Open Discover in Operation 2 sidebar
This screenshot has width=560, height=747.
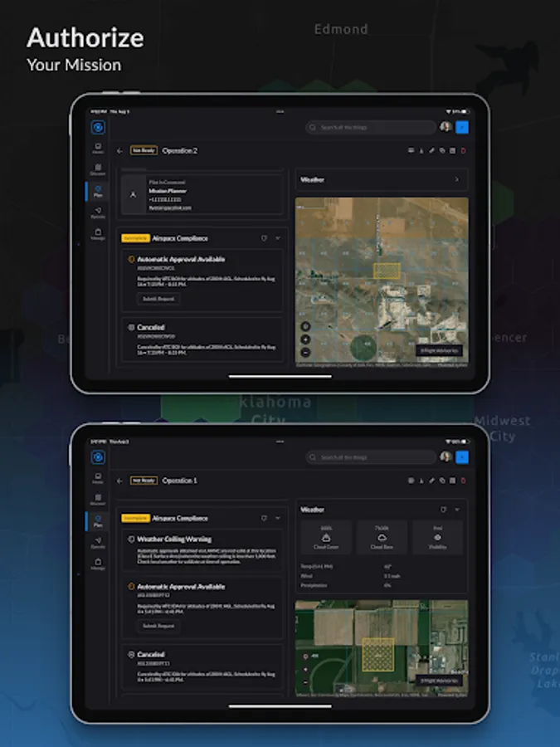pos(98,169)
